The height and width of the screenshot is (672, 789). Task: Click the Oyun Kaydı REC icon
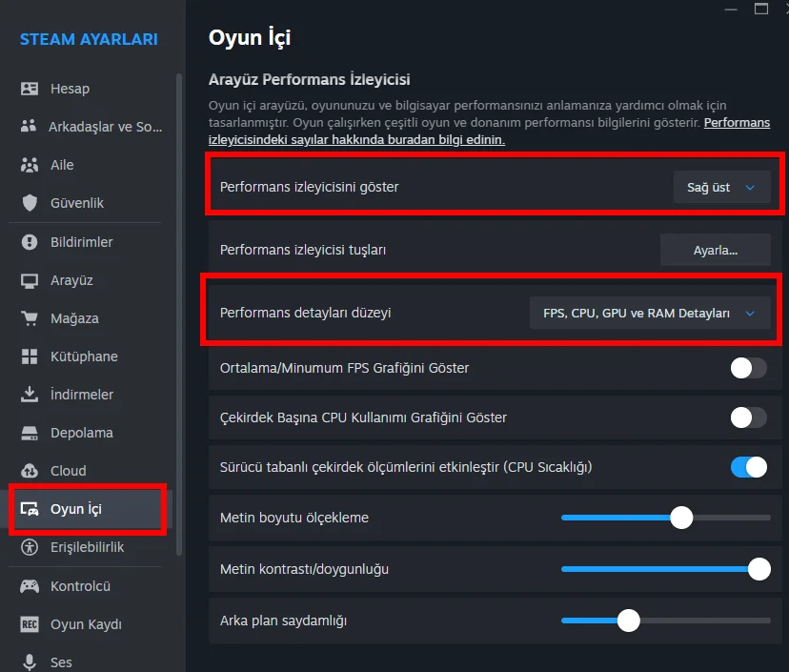tap(30, 624)
